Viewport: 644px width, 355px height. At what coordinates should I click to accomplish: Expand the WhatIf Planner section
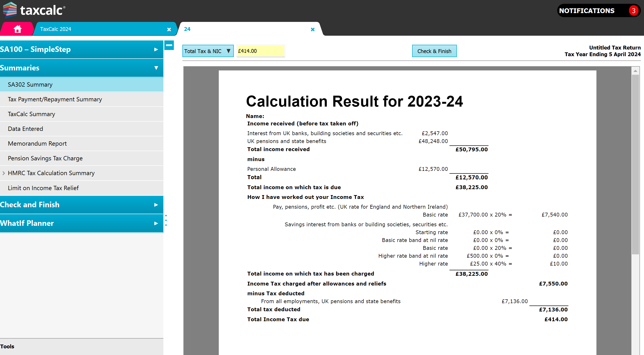tap(156, 223)
